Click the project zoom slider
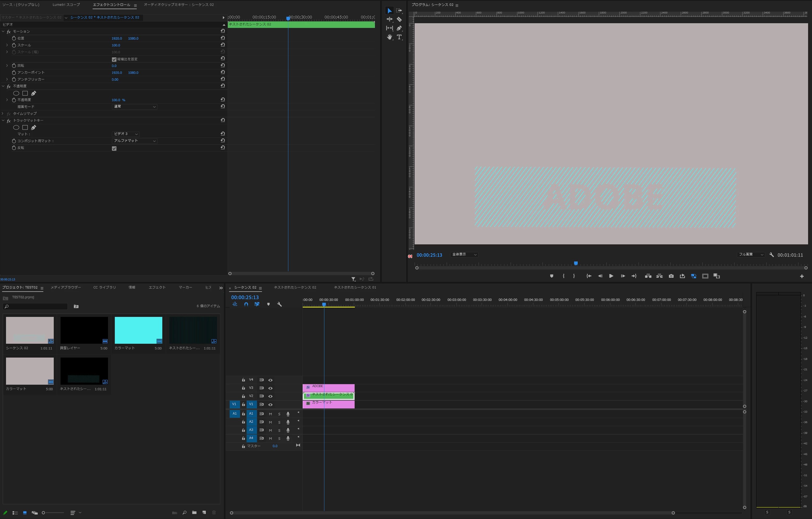 tap(53, 512)
